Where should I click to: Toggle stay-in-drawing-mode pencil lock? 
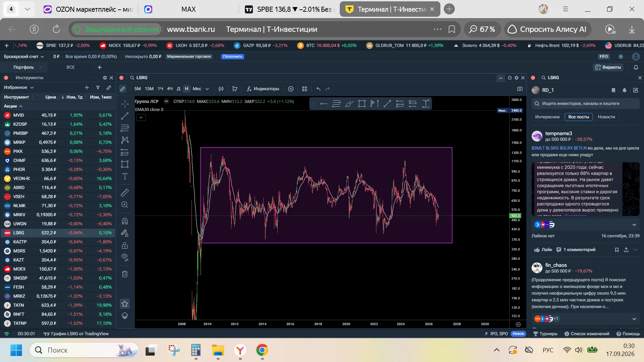tap(125, 233)
